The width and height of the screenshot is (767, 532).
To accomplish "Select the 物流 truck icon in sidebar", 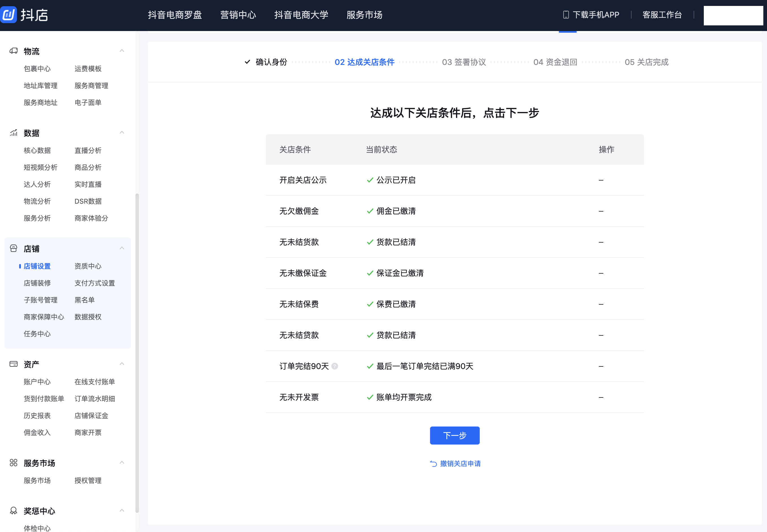I will point(13,51).
